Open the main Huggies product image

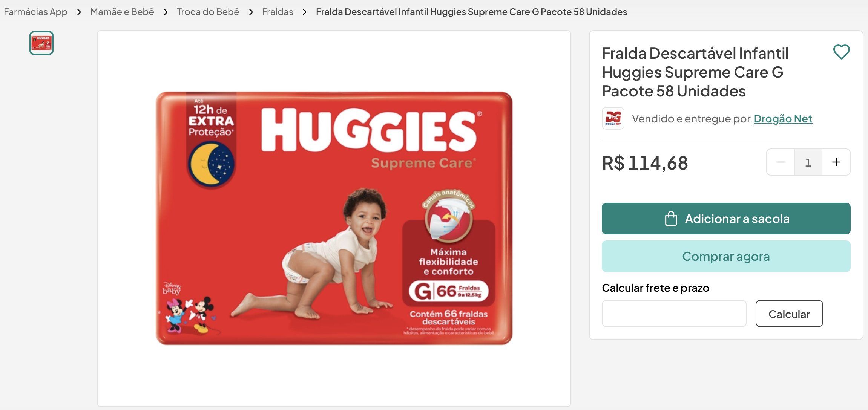coord(334,218)
